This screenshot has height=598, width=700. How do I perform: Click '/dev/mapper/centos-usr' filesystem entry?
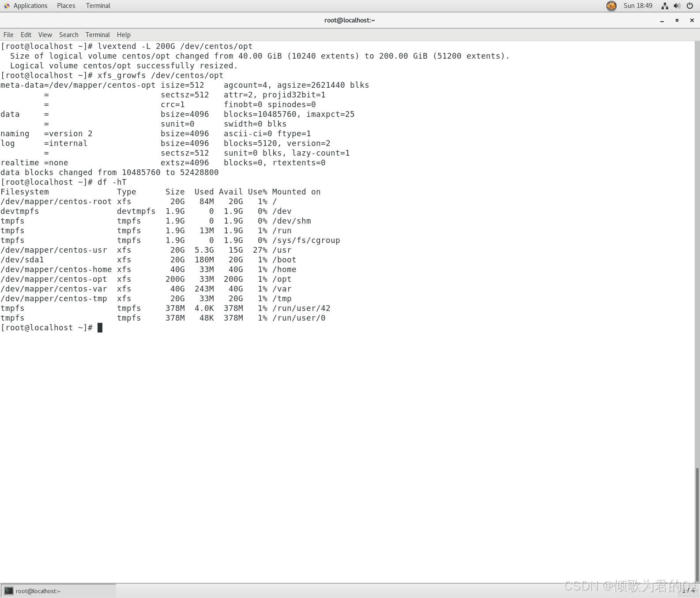(54, 250)
